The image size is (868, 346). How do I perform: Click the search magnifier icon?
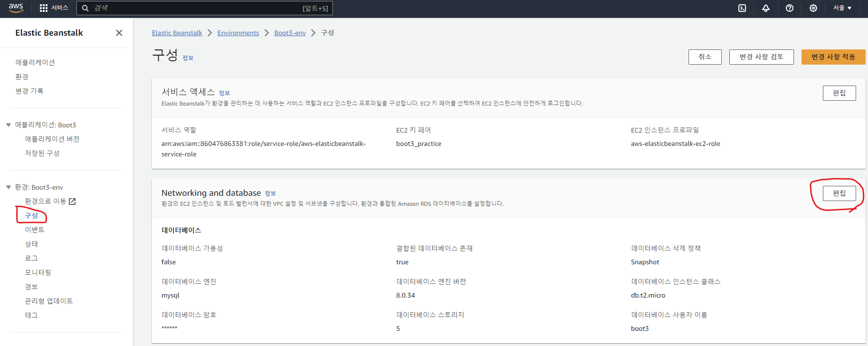click(x=85, y=8)
